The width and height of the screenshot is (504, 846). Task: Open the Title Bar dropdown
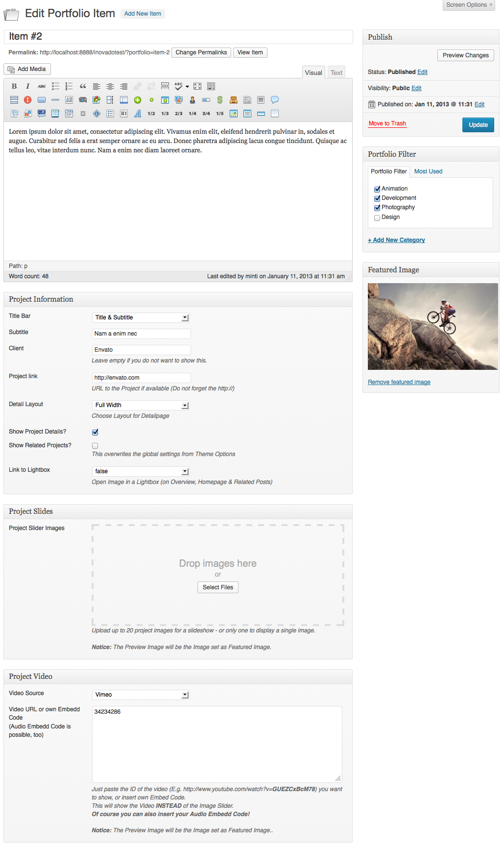click(x=141, y=317)
